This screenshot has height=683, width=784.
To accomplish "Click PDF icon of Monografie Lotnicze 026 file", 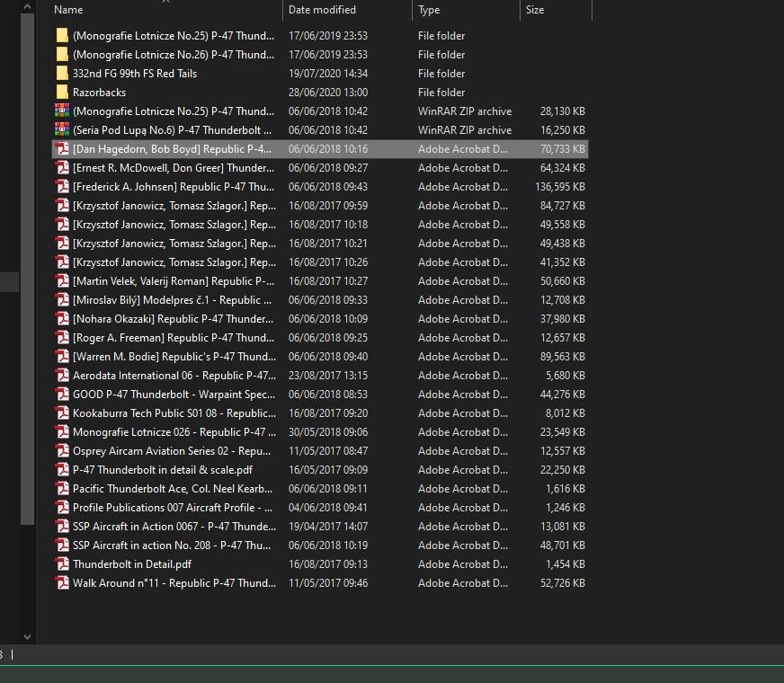I will (x=62, y=431).
